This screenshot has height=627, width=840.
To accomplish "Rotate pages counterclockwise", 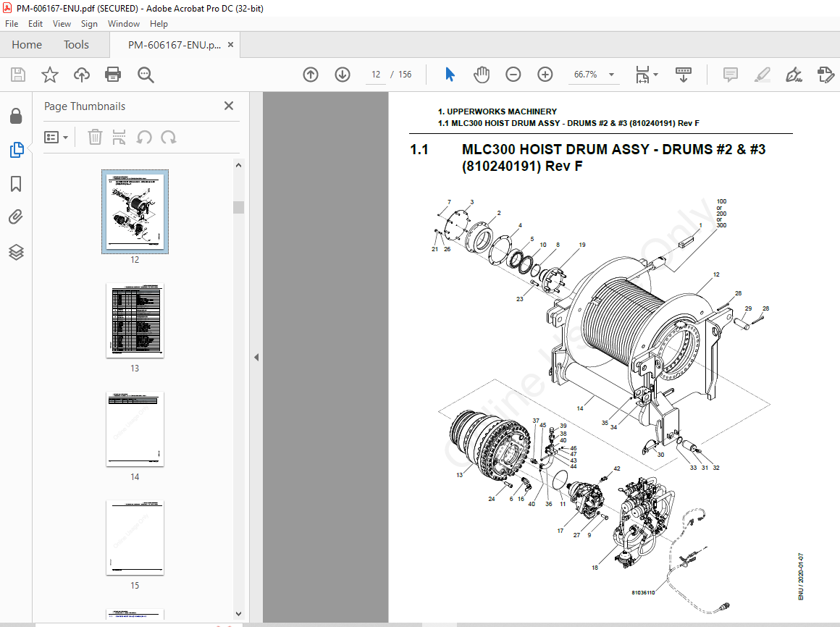I will pyautogui.click(x=143, y=137).
